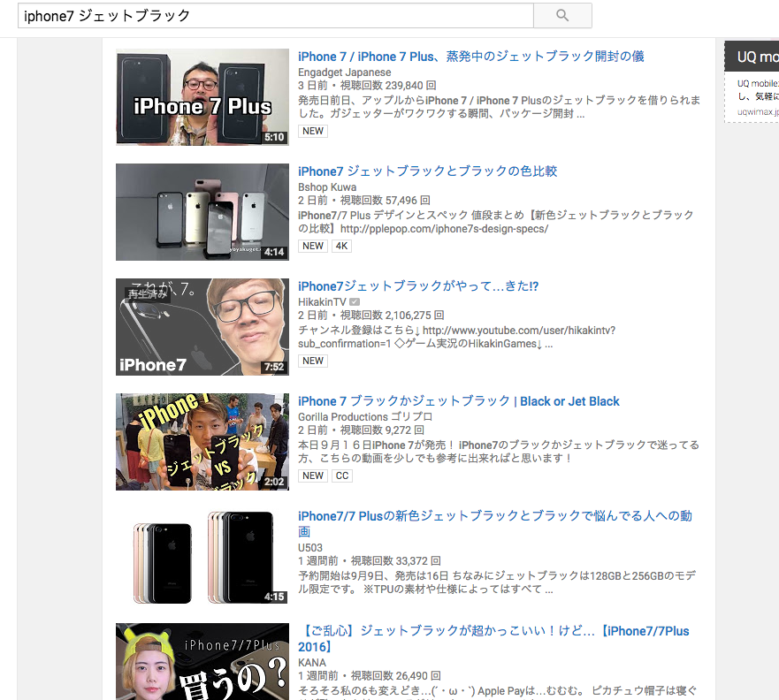
Task: Open video iPhone7ジェットブラックがやって…きた!?
Action: (418, 286)
